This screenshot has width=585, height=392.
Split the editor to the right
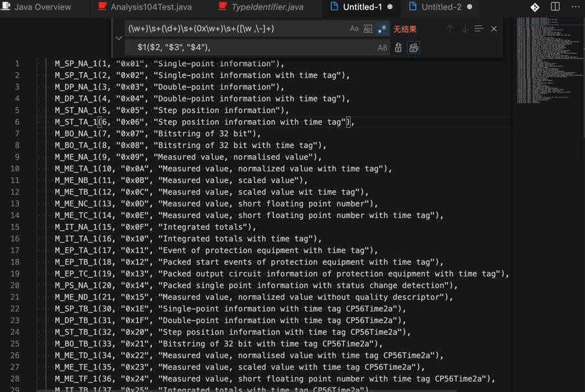555,6
